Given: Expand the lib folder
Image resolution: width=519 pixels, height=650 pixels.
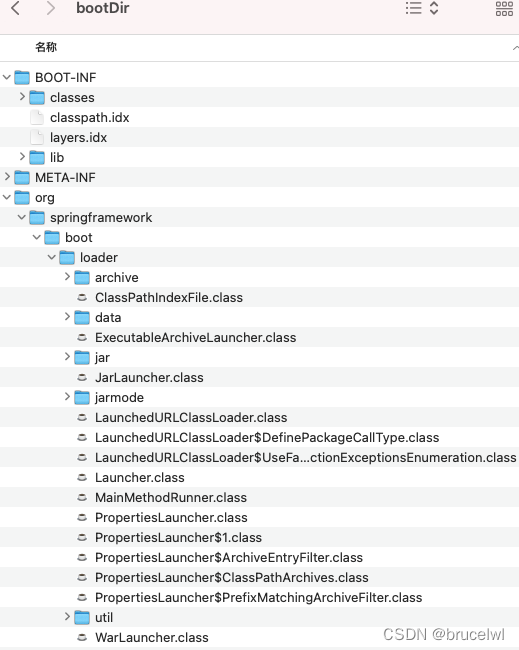Looking at the screenshot, I should pyautogui.click(x=22, y=157).
